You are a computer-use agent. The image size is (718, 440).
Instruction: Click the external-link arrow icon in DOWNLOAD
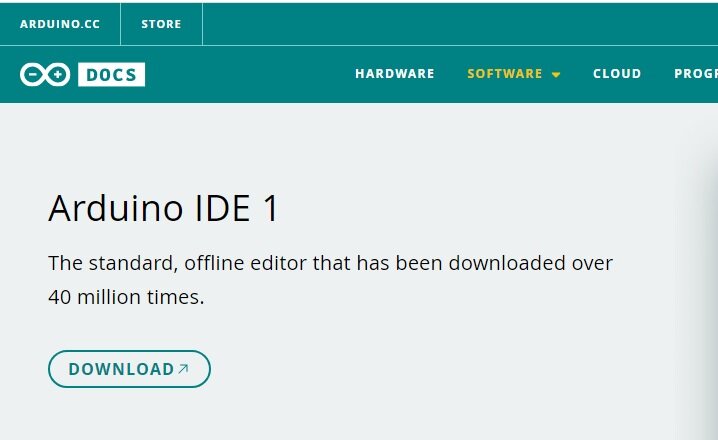click(183, 369)
